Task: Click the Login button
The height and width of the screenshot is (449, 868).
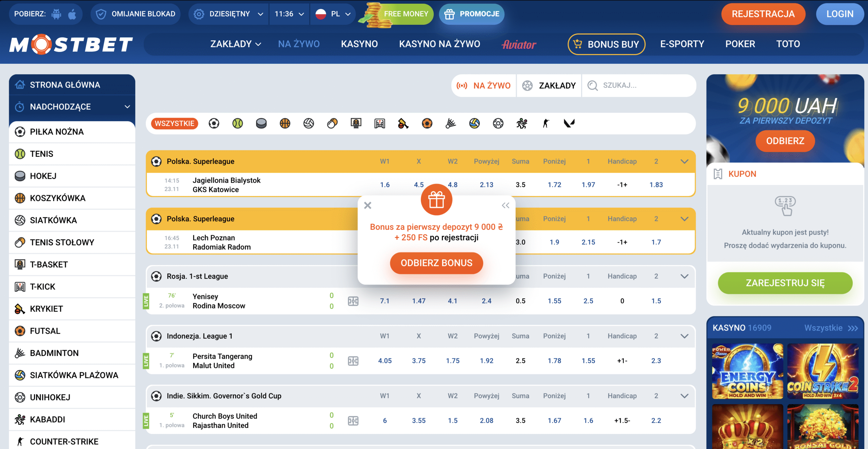Action: pos(840,14)
